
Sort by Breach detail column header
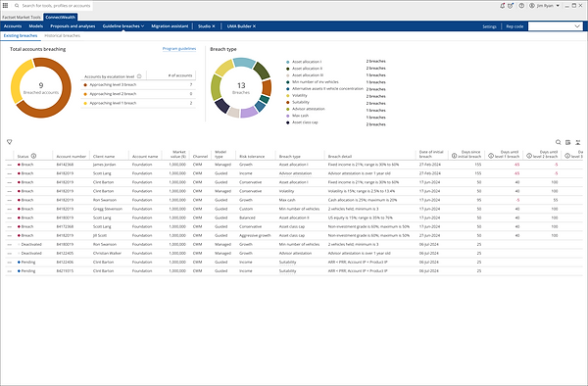tap(340, 157)
